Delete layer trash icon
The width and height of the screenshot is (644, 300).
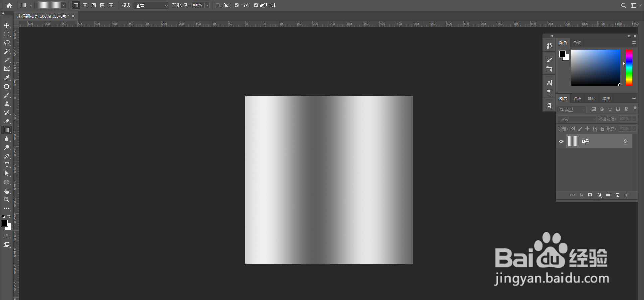[x=626, y=195]
